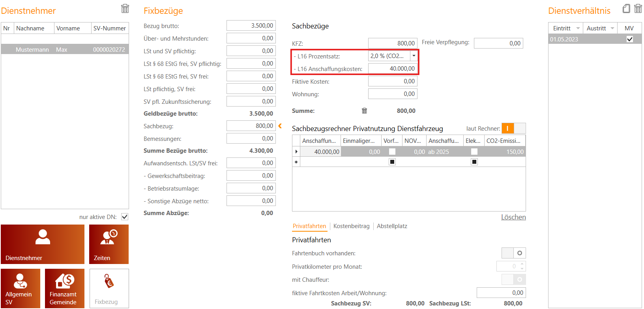Toggle the 'laut Rechner' switch
644x309 pixels.
[x=513, y=128]
